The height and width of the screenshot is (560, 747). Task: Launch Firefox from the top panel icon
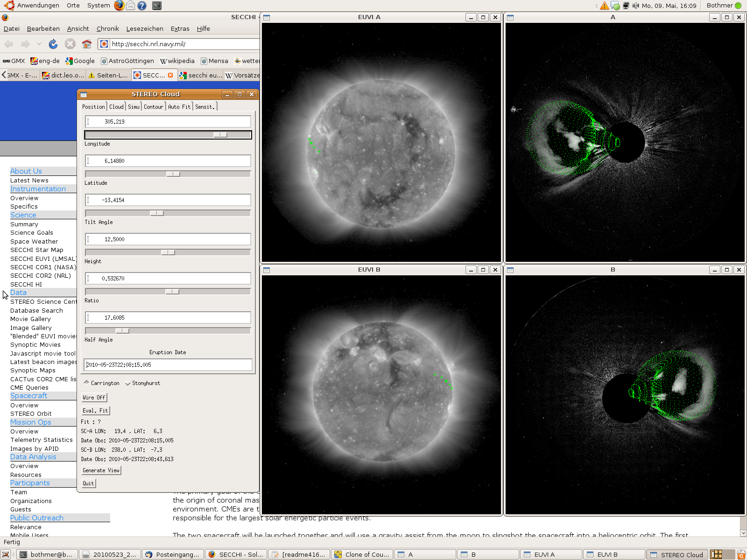coord(120,6)
